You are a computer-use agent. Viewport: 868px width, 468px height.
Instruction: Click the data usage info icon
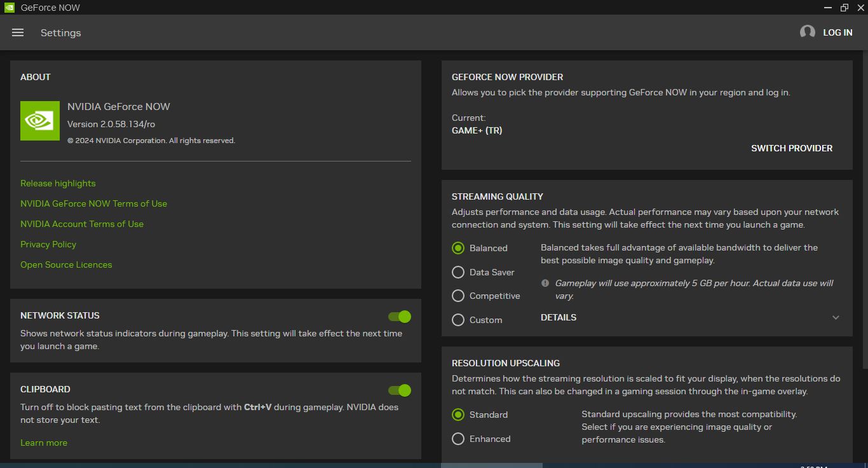tap(545, 283)
